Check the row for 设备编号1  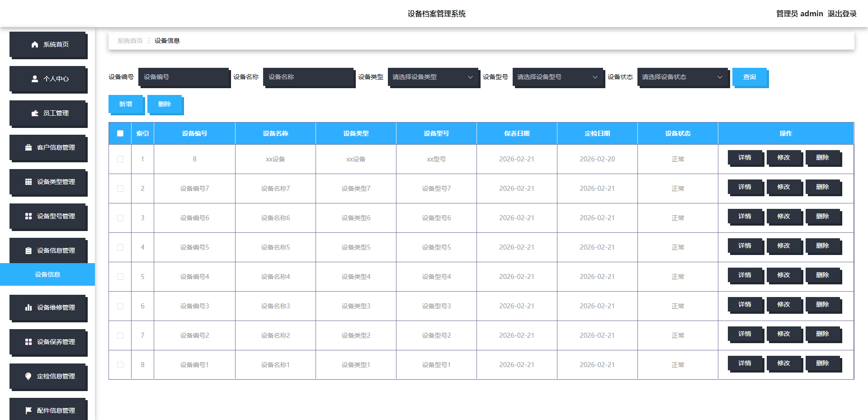(x=120, y=365)
